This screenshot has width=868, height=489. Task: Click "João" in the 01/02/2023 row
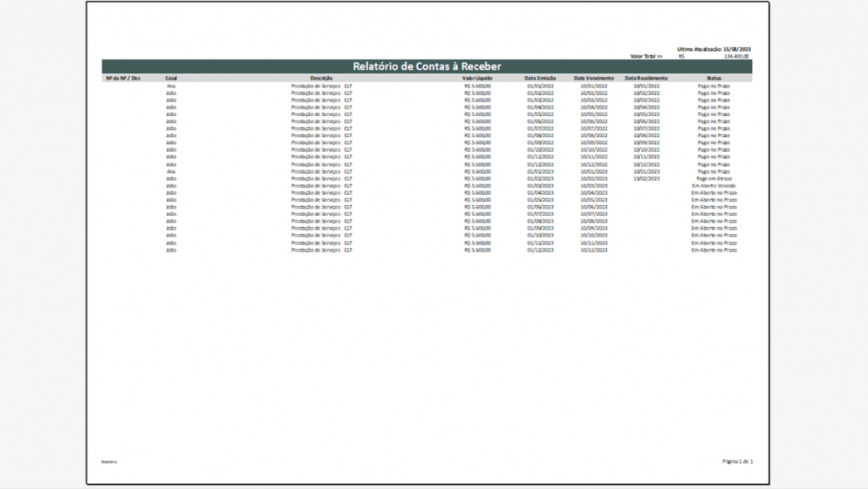point(171,179)
